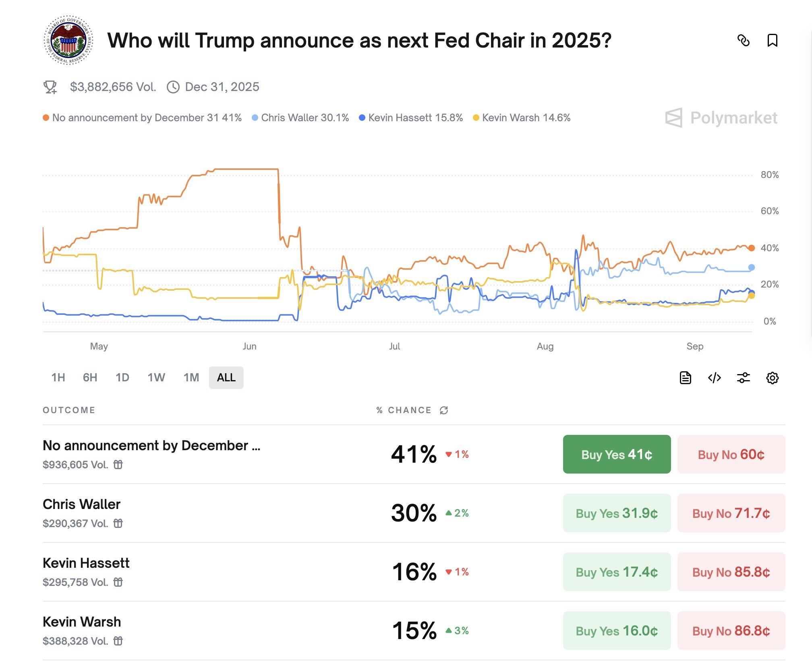812x662 pixels.
Task: Open the Kevin Hassett outcome row
Action: (86, 563)
